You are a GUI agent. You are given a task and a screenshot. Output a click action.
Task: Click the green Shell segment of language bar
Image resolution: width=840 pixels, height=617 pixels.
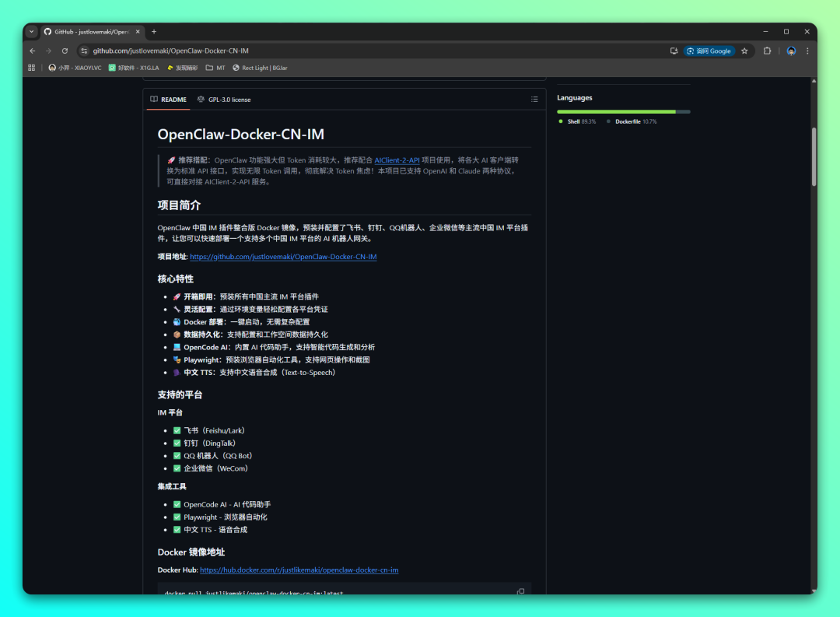pos(616,111)
